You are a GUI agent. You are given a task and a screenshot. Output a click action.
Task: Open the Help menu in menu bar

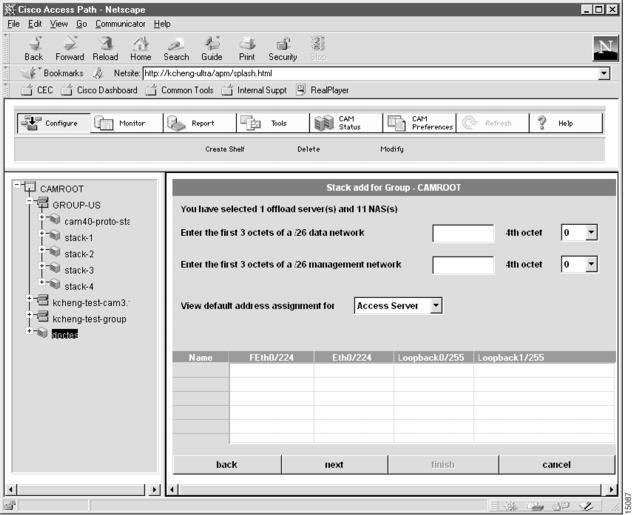[162, 24]
